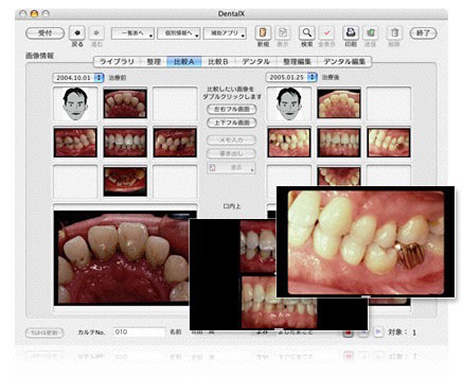This screenshot has height=380, width=468.
Task: Click the 新規 new record icon
Action: (x=263, y=33)
